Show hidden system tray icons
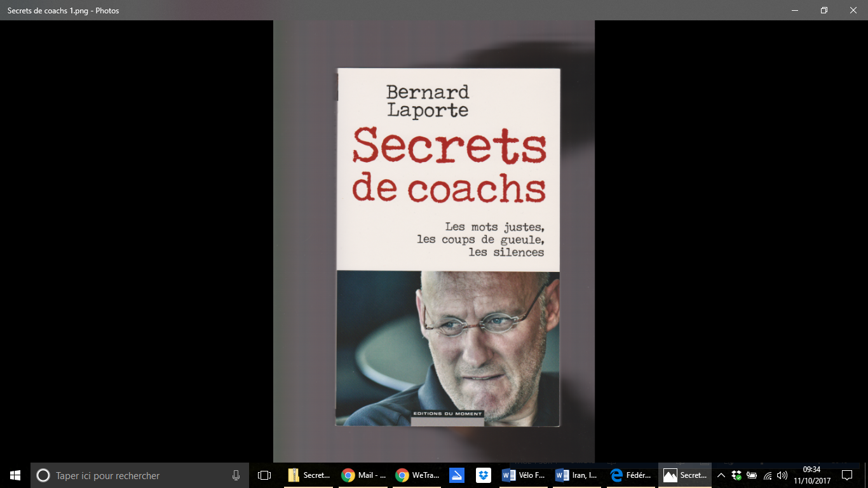The width and height of the screenshot is (868, 488). [x=721, y=475]
